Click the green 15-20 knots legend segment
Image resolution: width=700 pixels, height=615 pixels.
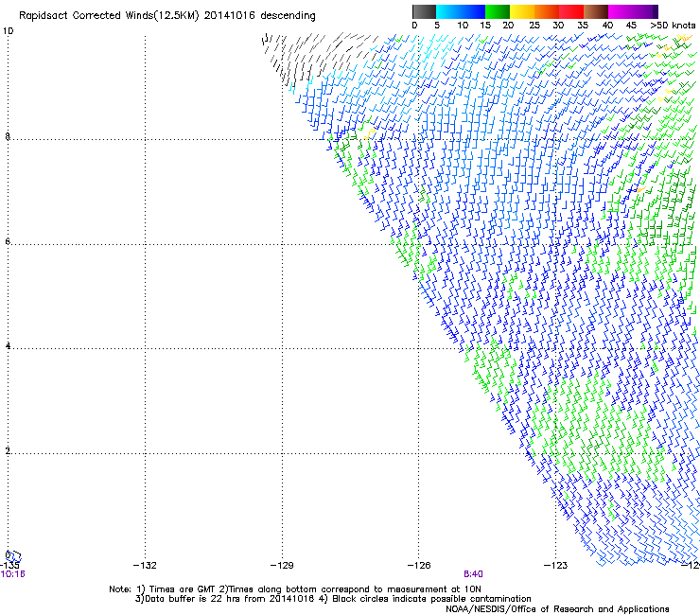498,11
